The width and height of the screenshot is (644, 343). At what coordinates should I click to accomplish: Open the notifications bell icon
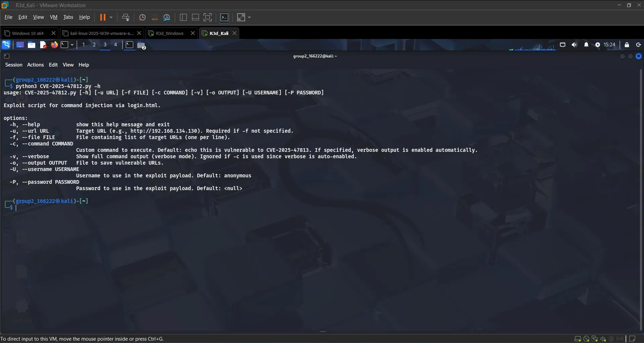[586, 45]
